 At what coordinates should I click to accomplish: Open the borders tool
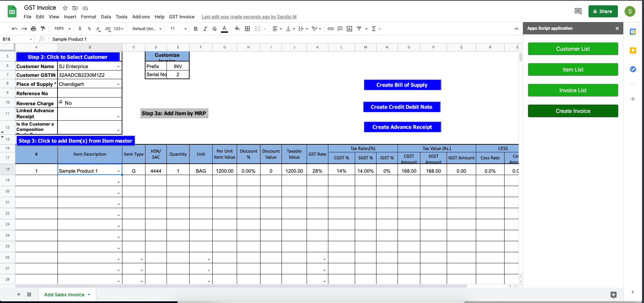coord(247,29)
